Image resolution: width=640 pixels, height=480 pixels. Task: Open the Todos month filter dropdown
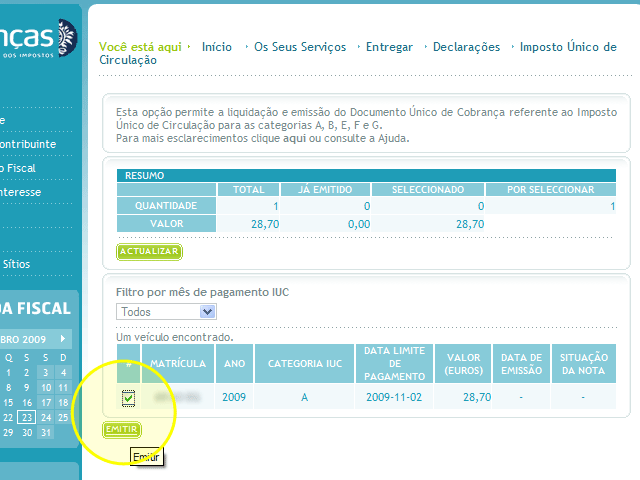click(166, 312)
